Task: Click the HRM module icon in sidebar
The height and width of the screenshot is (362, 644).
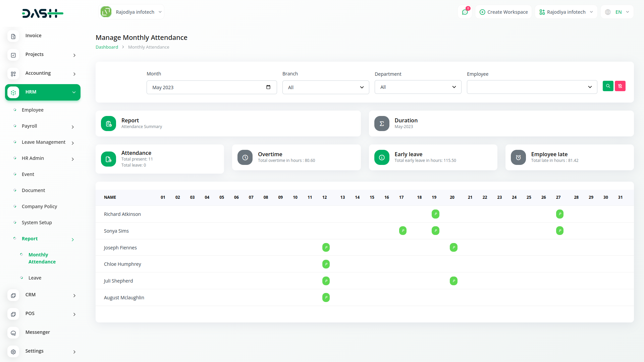Action: (x=13, y=92)
